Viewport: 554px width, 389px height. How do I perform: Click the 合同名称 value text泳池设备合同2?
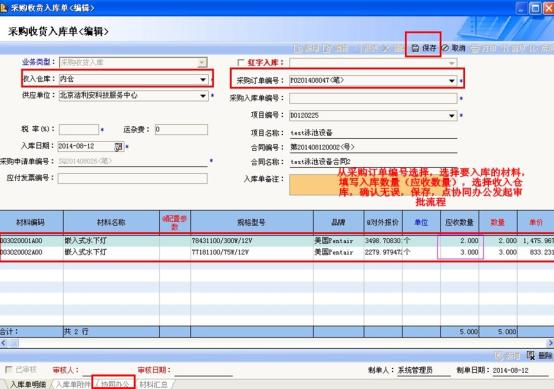tap(320, 162)
